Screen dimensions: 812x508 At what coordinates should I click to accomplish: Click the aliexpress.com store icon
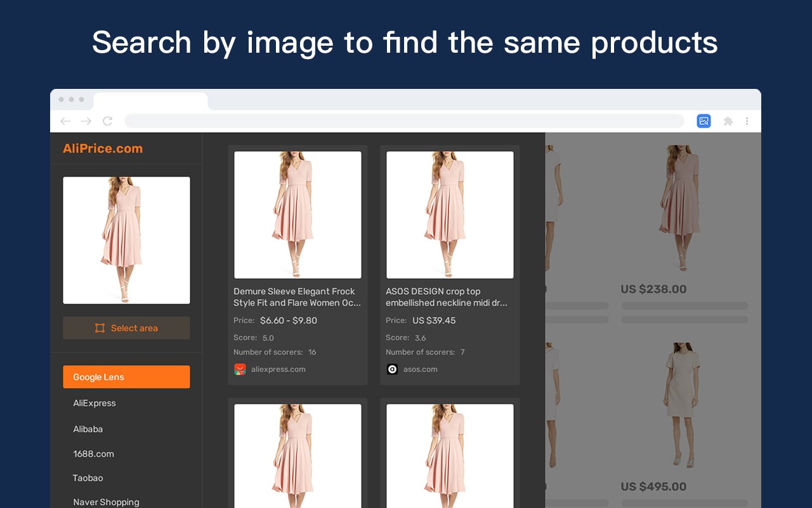240,369
